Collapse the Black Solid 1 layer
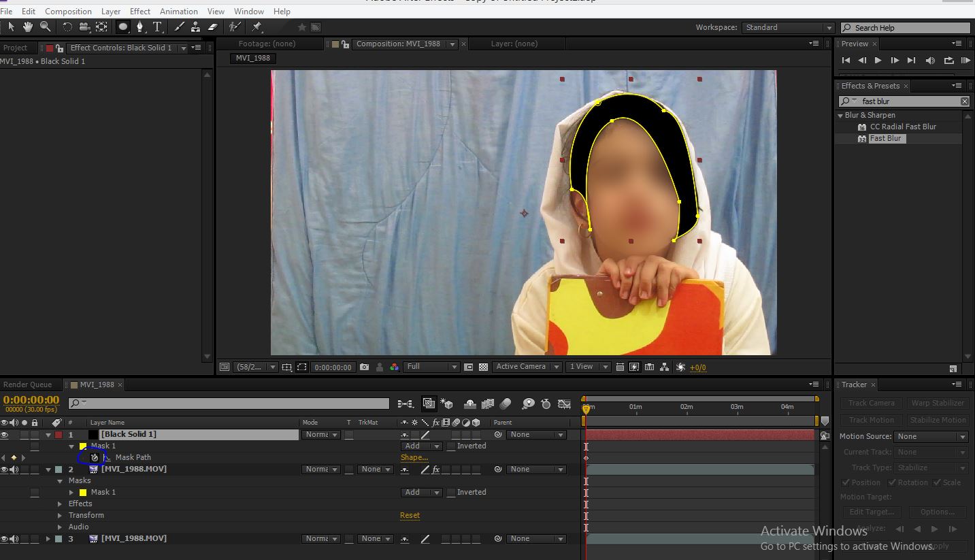The image size is (975, 560). 48,434
